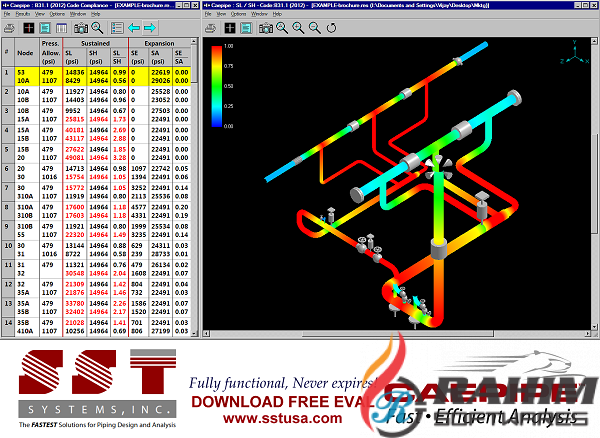
Task: Click results table scrollbar down arrow
Action: click(x=194, y=334)
